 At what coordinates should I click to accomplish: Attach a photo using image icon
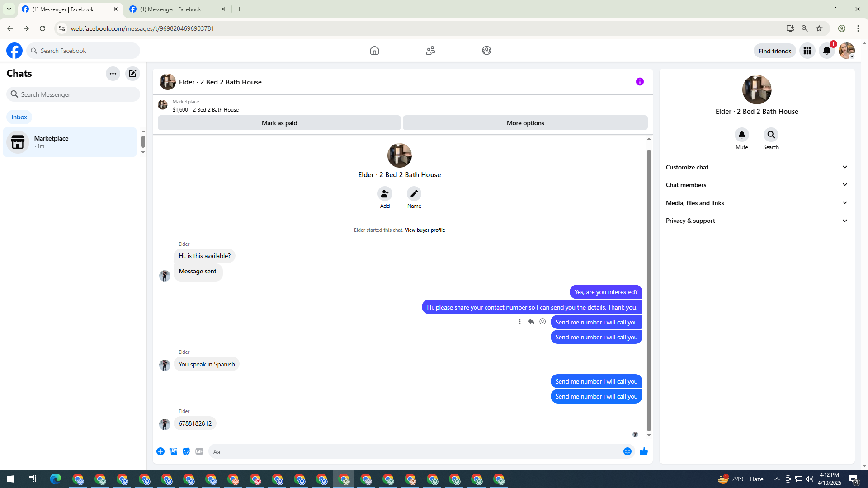[173, 451]
